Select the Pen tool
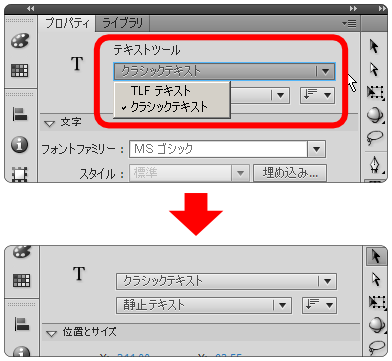This screenshot has height=361, width=392. click(x=376, y=165)
